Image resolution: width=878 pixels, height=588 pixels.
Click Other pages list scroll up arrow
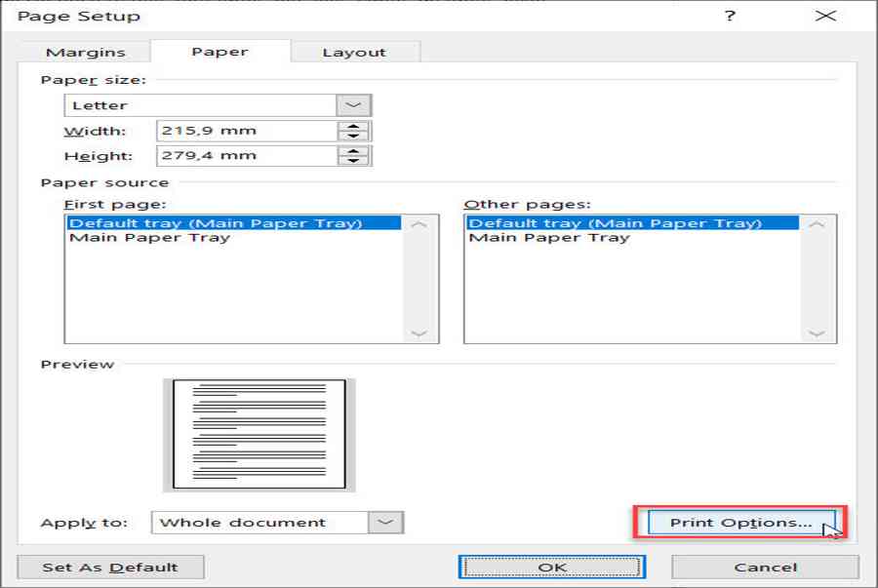[x=817, y=224]
